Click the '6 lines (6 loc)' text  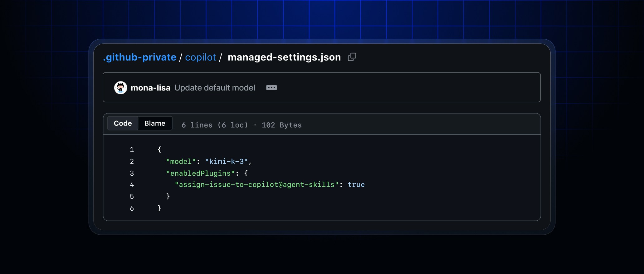pos(215,125)
